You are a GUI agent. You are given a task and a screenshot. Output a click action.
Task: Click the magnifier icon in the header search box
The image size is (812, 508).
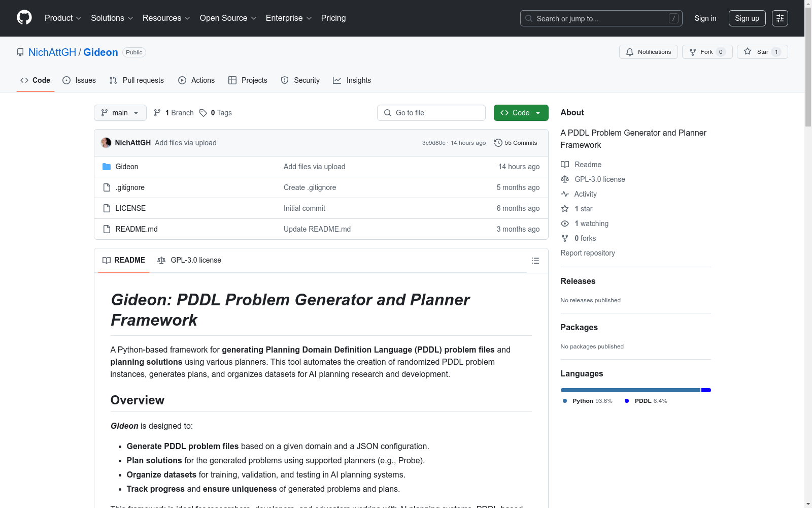click(x=529, y=18)
